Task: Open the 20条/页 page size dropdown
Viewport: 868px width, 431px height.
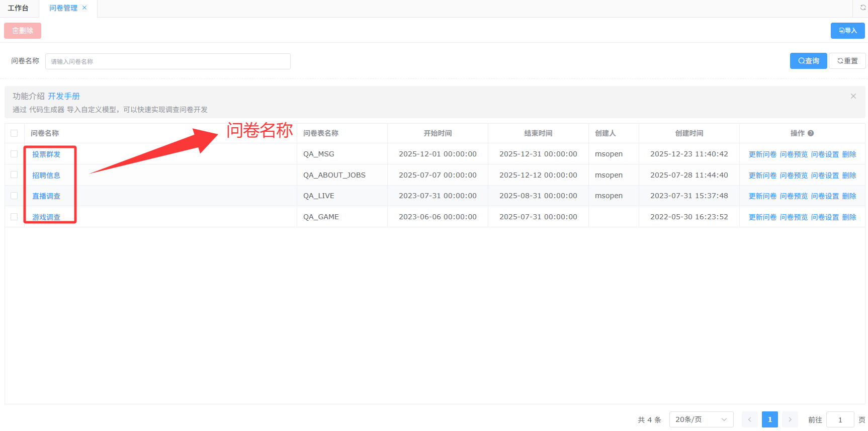Action: coord(701,419)
